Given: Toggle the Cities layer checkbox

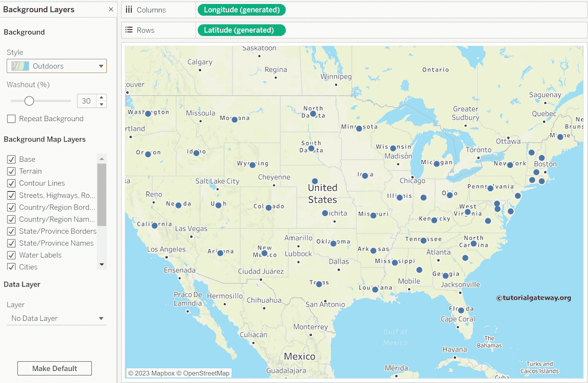Looking at the screenshot, I should 11,266.
